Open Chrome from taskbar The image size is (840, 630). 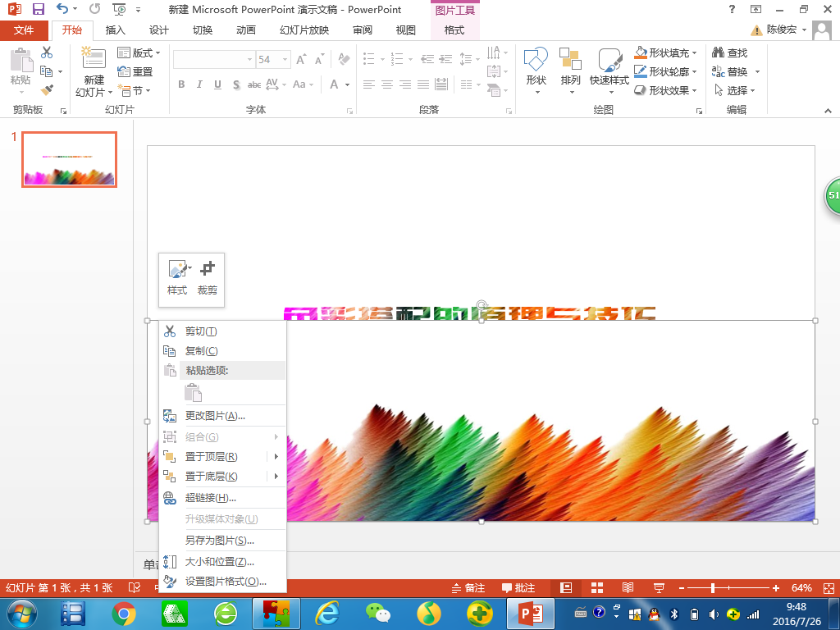click(124, 614)
